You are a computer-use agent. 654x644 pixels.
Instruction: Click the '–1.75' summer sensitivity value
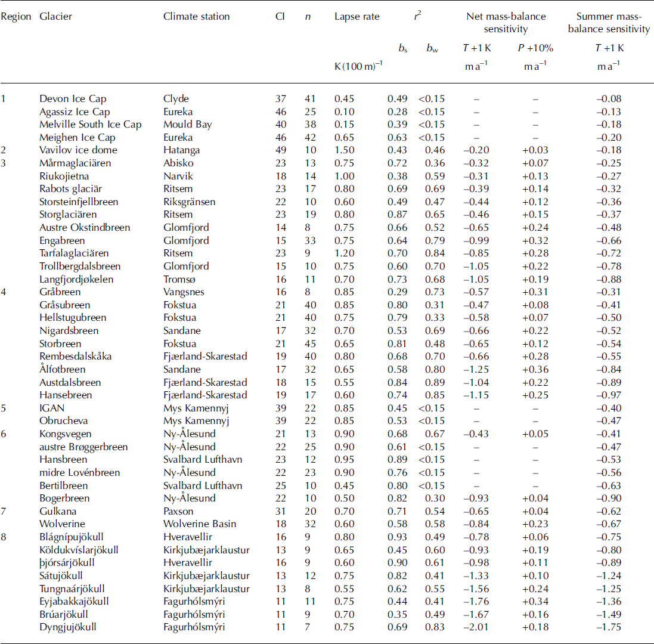pyautogui.click(x=609, y=627)
